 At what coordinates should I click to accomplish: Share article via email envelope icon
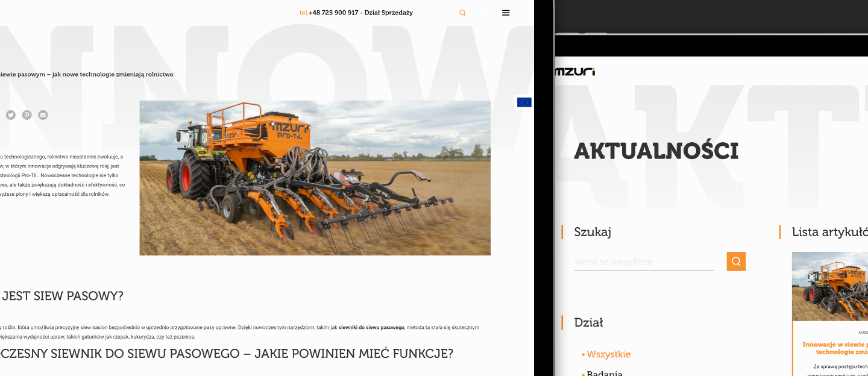coord(43,115)
